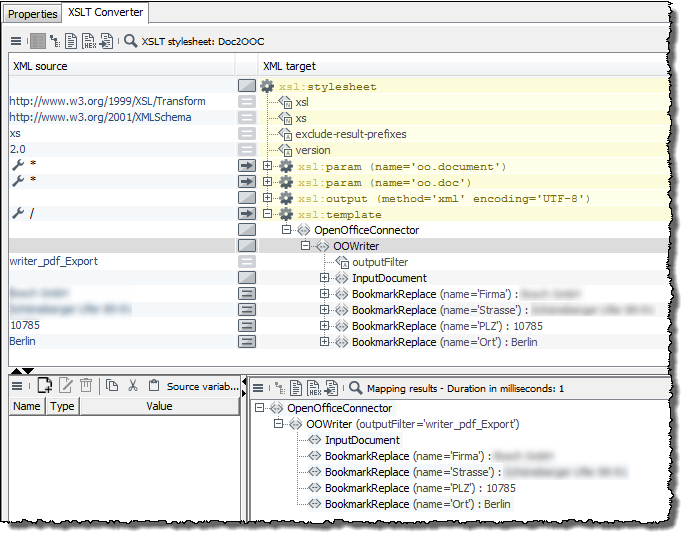This screenshot has width=689, height=541.
Task: Open the XSLT Converter hamburger menu
Action: 16,41
